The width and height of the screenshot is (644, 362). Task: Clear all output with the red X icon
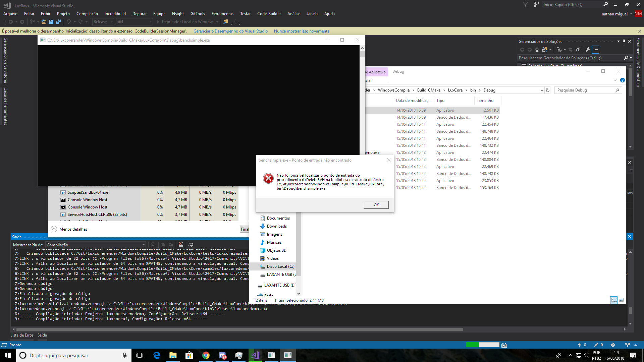[x=180, y=245]
